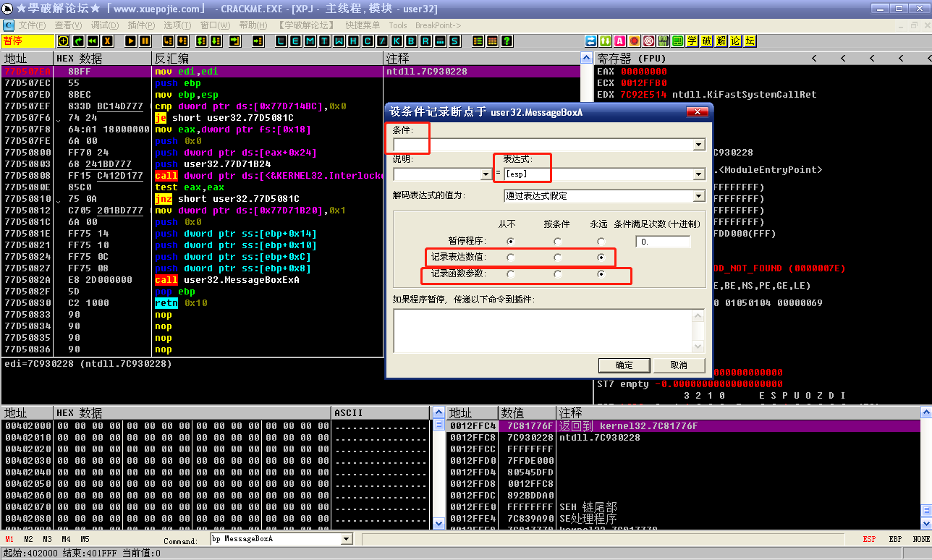Click the pink A toolbar icon

coord(620,41)
